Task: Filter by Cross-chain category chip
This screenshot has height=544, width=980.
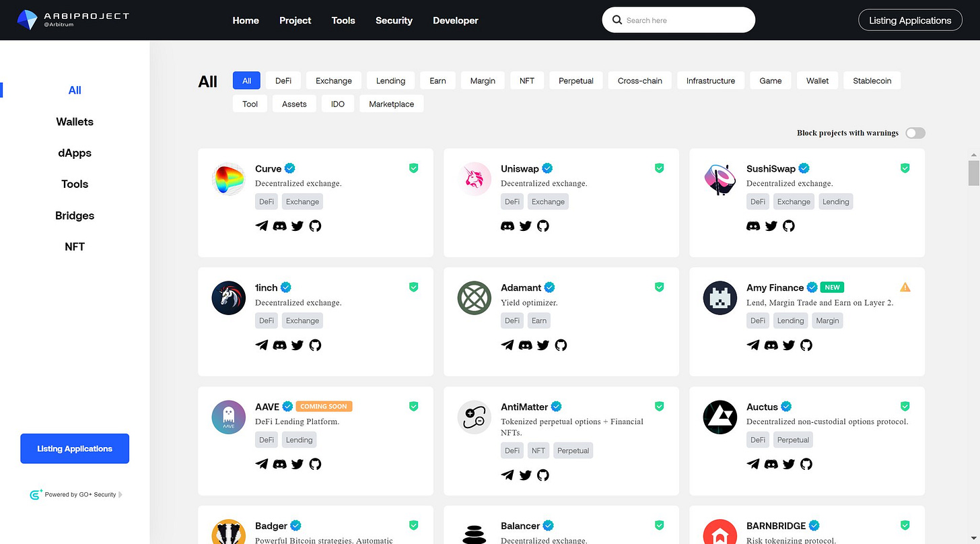Action: coord(640,81)
